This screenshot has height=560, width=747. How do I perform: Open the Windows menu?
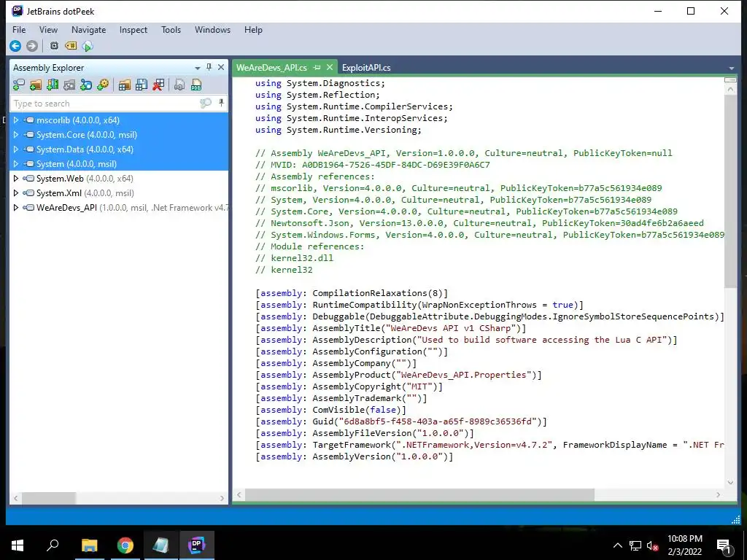click(x=212, y=29)
